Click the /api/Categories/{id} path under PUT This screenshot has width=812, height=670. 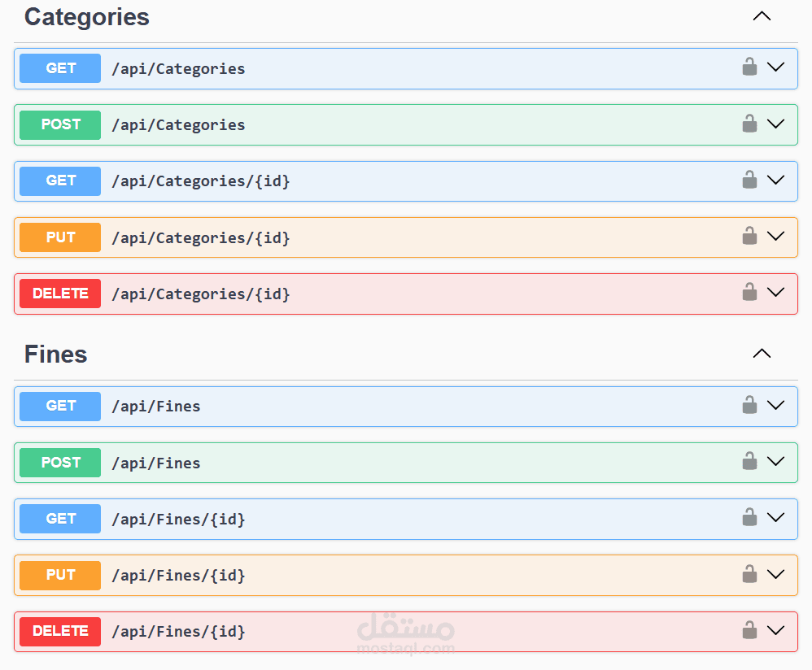point(200,237)
